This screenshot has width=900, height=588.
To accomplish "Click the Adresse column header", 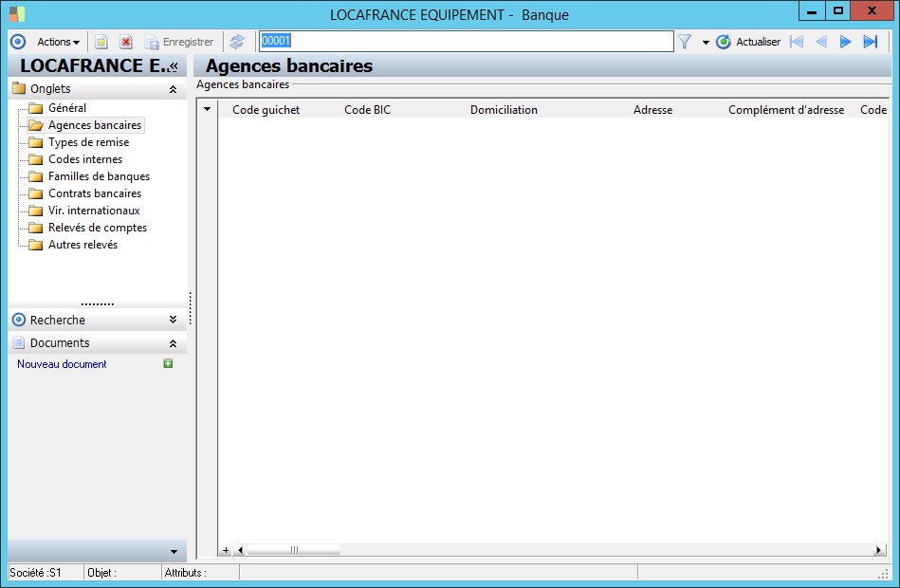I will click(652, 110).
